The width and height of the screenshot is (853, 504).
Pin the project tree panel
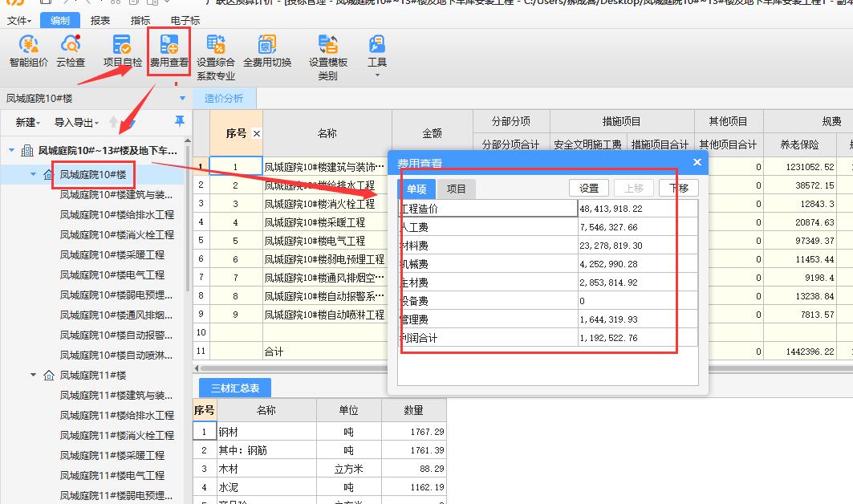180,121
